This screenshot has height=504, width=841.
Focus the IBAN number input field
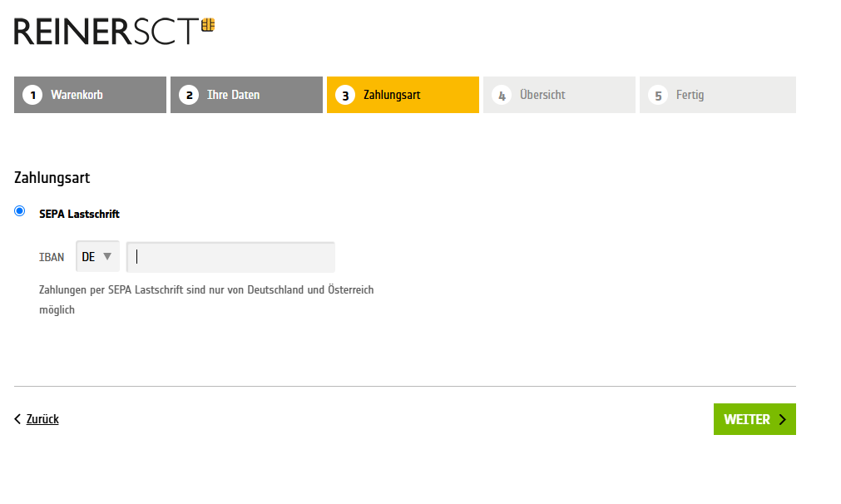[230, 257]
